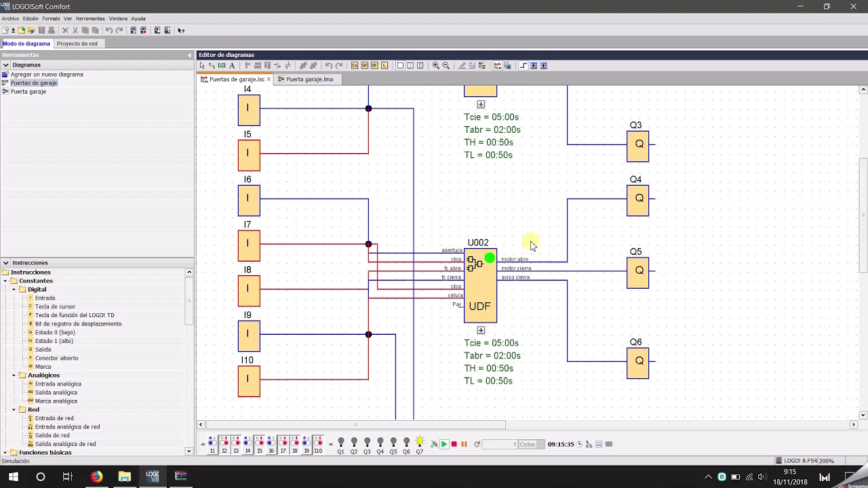Choose the selection arrow tool
Screen dimensions: 868x488
[x=202, y=66]
